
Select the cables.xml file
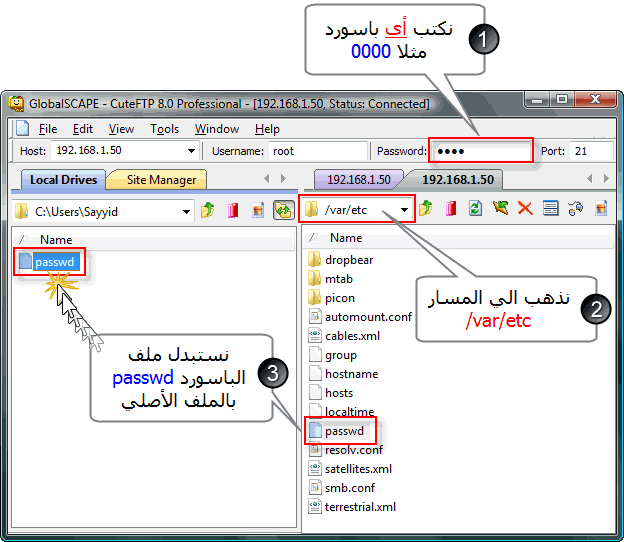[344, 336]
